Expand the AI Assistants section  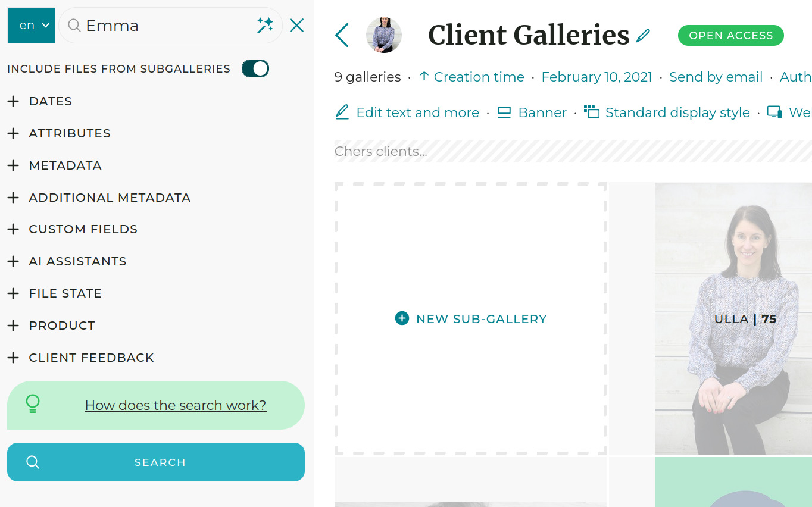67,261
